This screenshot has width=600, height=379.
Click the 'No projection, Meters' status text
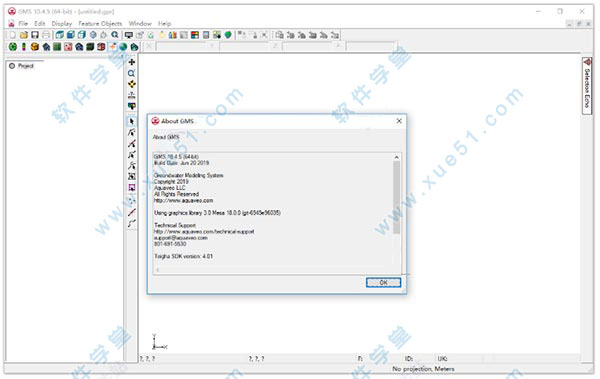click(423, 369)
